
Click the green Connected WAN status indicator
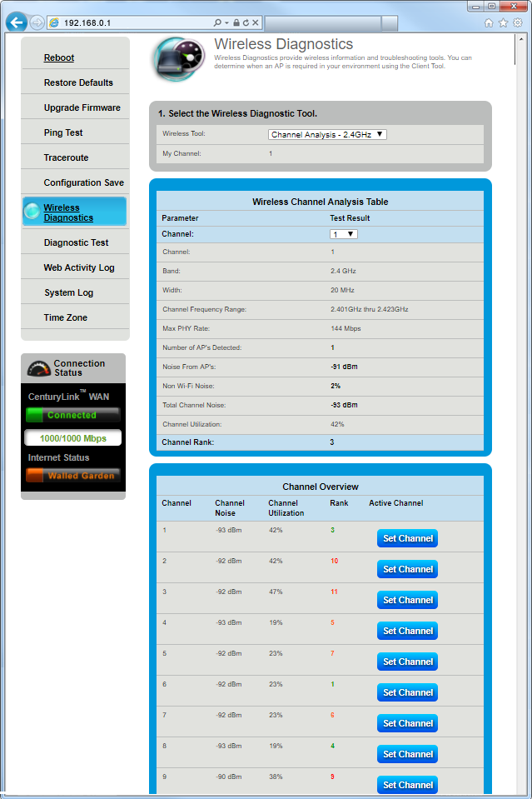[x=72, y=415]
